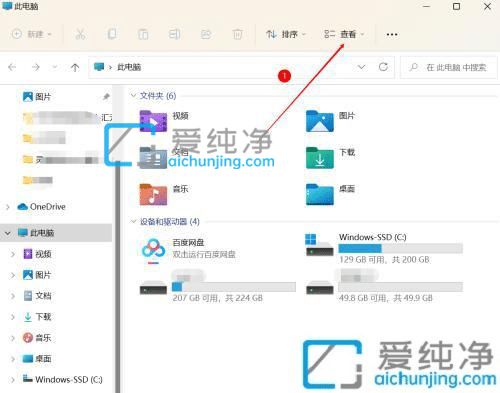
Task: Open the 图片 folder icon in main pane
Action: (320, 121)
